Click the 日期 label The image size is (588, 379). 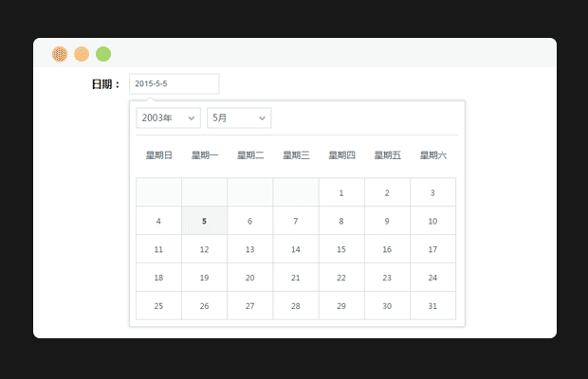105,84
